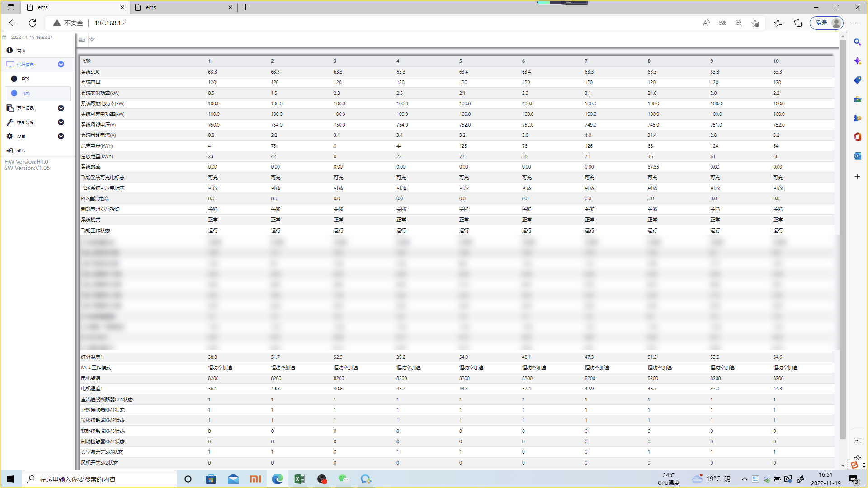This screenshot has height=488, width=868.
Task: Open the Windows Start menu
Action: pyautogui.click(x=11, y=479)
